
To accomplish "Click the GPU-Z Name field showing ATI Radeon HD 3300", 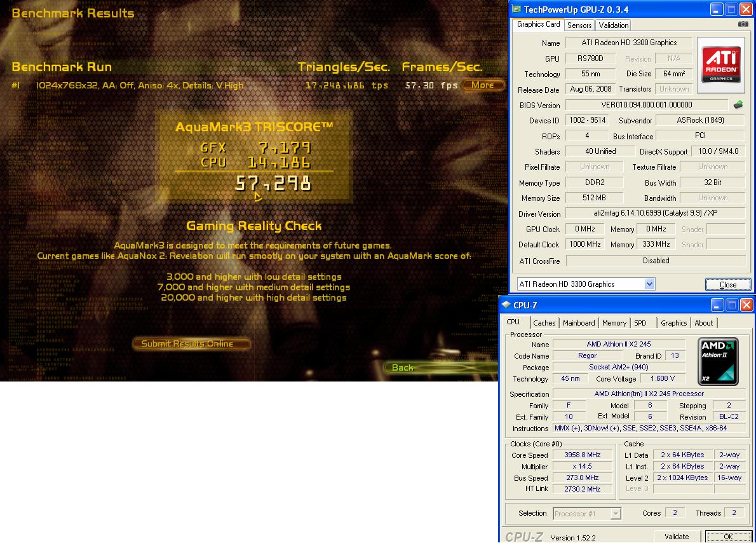I will click(629, 43).
